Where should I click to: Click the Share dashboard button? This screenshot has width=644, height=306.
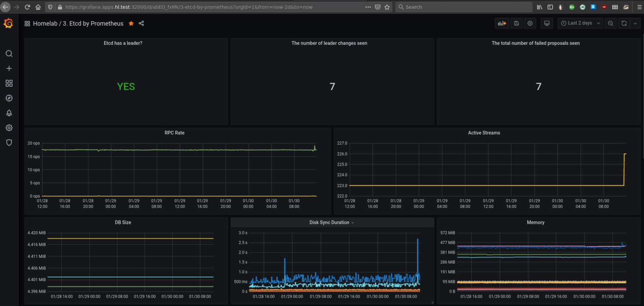coord(141,23)
